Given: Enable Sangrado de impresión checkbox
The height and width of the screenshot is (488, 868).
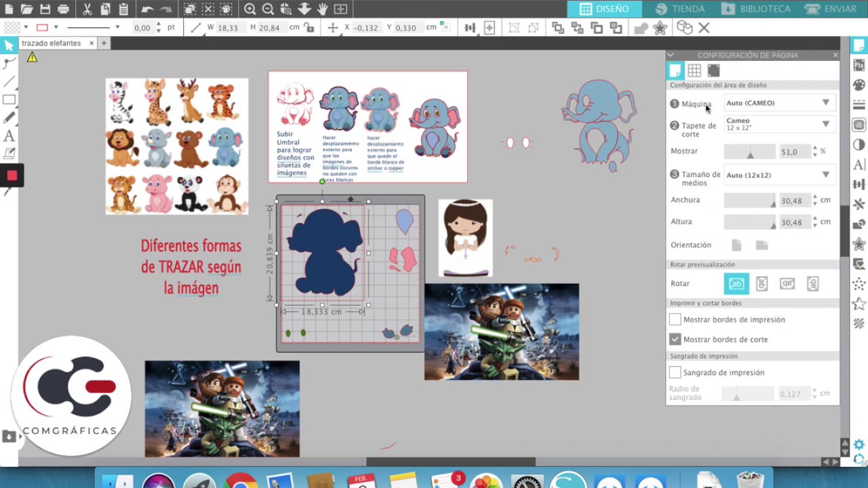Looking at the screenshot, I should [x=675, y=372].
